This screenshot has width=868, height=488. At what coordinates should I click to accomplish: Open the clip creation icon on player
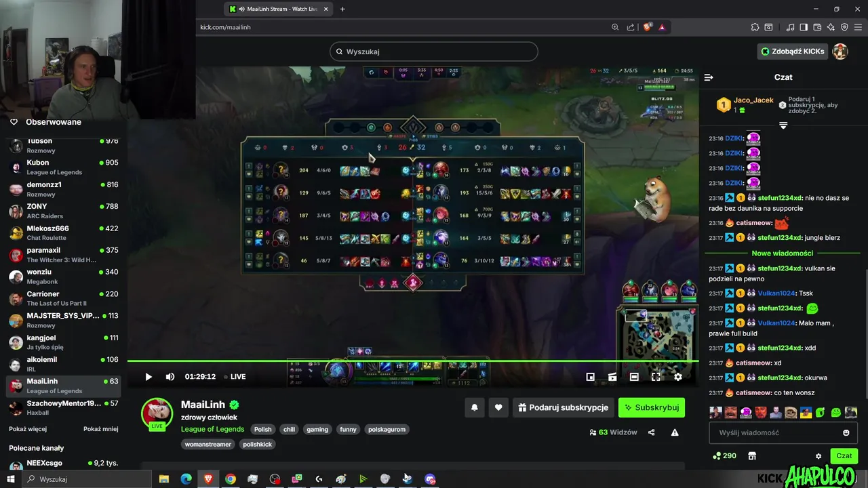click(612, 377)
